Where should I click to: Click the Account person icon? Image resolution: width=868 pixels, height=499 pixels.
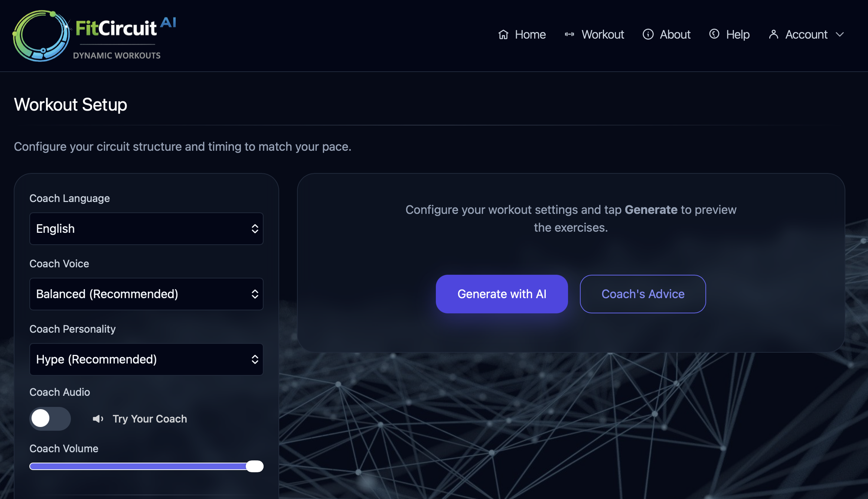click(x=773, y=35)
